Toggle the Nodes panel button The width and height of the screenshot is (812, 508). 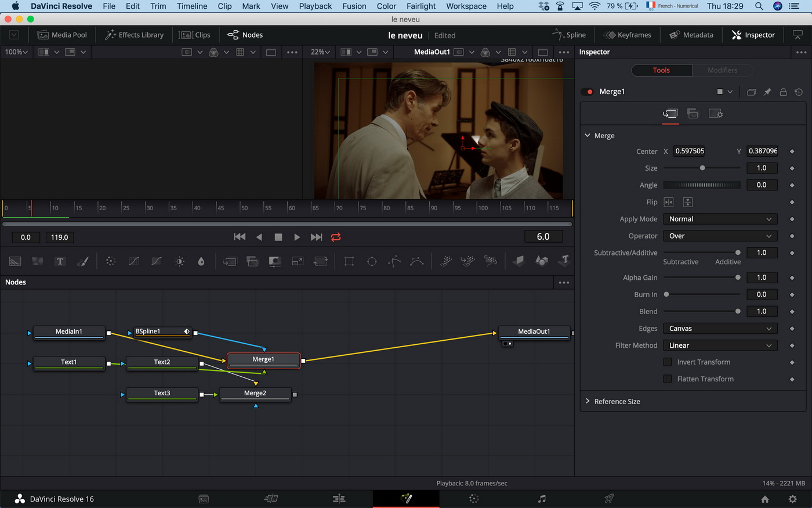[245, 35]
